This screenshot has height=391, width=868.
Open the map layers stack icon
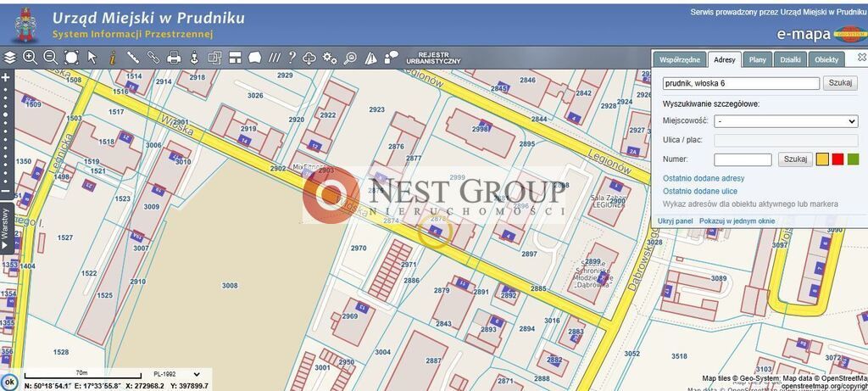[x=10, y=58]
